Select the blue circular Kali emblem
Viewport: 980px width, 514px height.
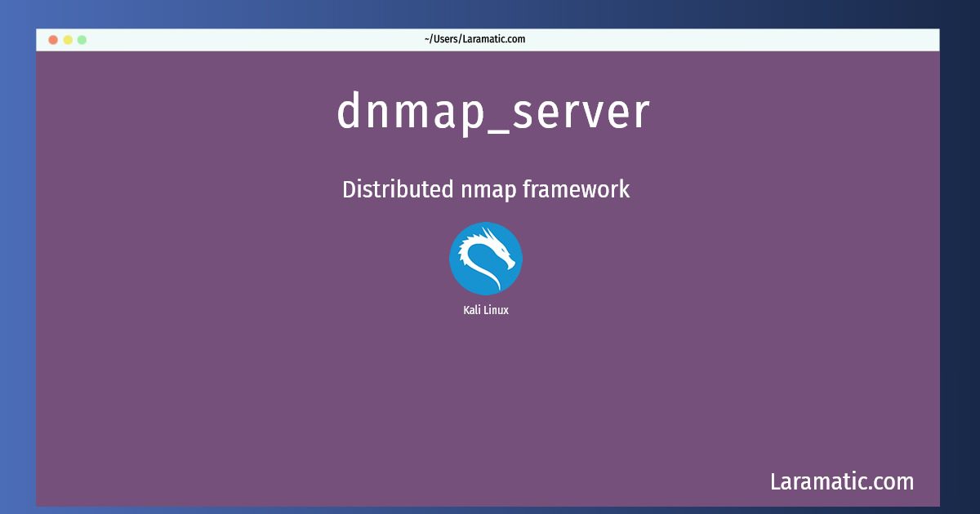486,258
